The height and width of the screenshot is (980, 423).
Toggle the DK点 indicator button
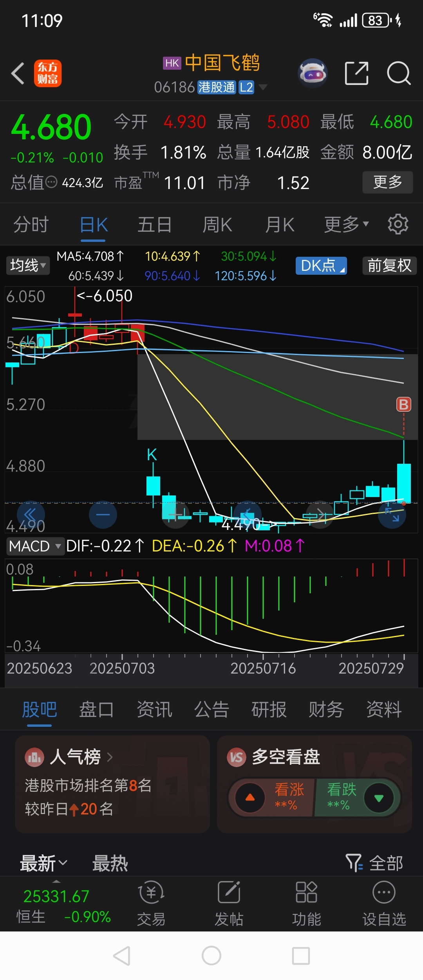(321, 265)
